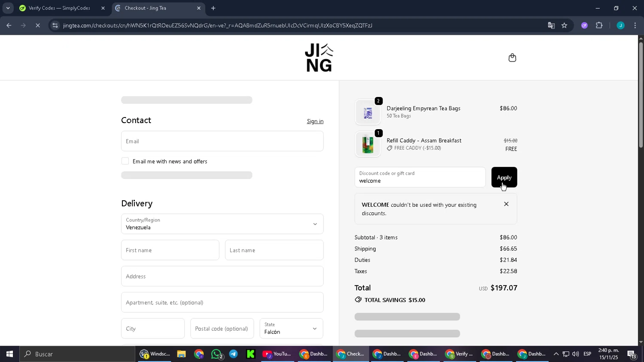Click the Address input field

222,276
